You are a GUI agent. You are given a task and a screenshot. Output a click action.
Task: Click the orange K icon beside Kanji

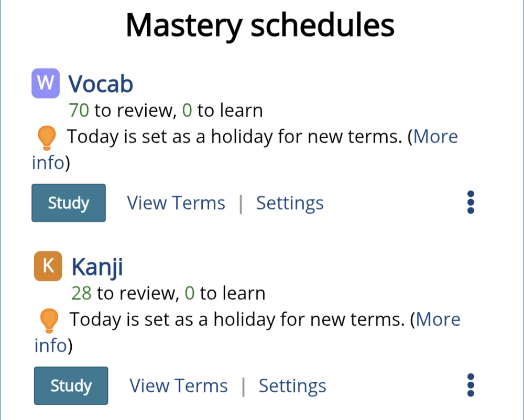tap(48, 266)
